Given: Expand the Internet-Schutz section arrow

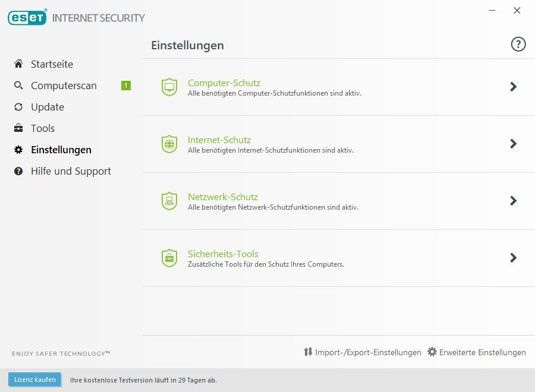Looking at the screenshot, I should point(513,144).
